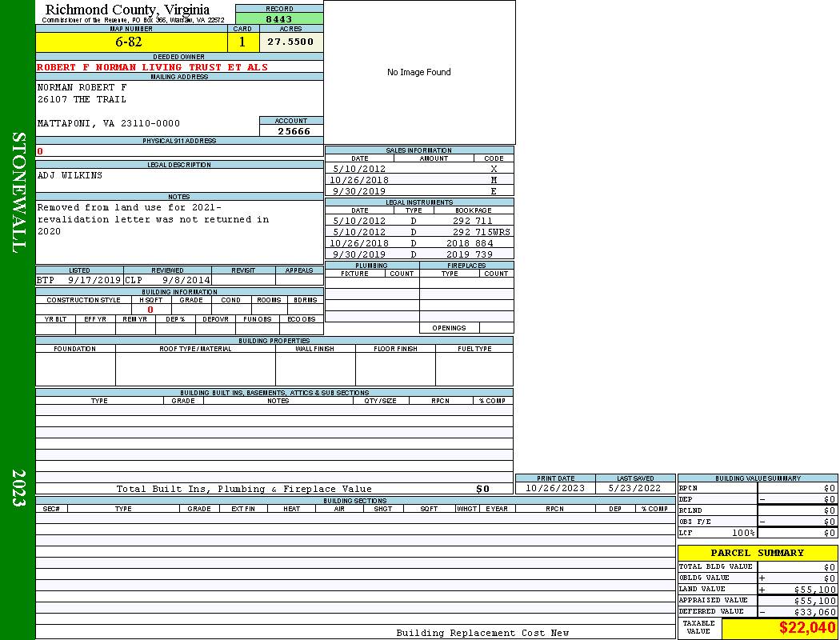
Task: Click the print date 10/26/2023
Action: click(555, 488)
